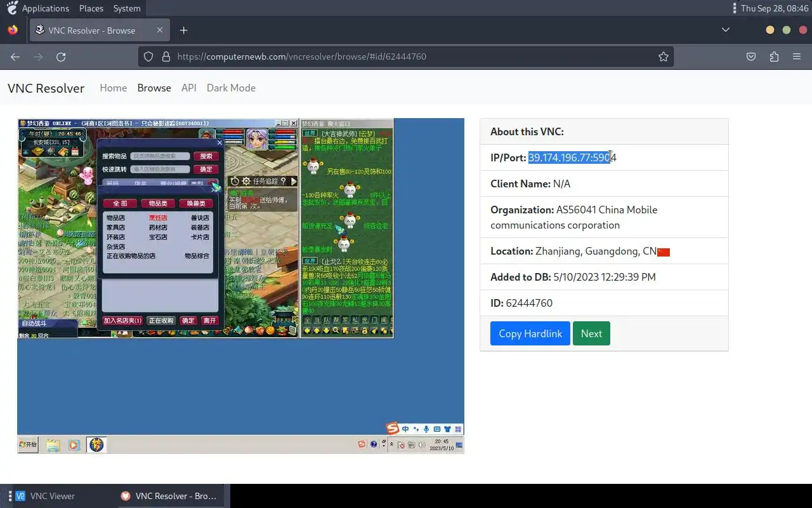Open the Home nav link
This screenshot has height=508, width=812.
click(x=113, y=88)
